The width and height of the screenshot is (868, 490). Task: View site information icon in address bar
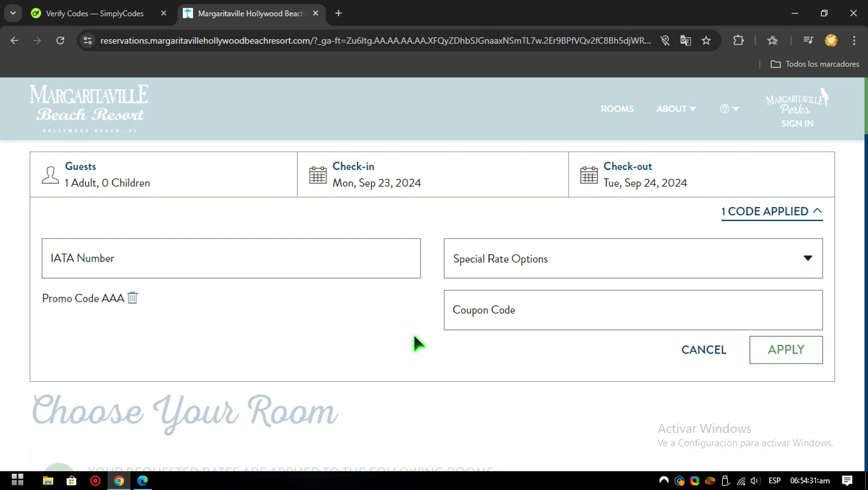pyautogui.click(x=87, y=40)
